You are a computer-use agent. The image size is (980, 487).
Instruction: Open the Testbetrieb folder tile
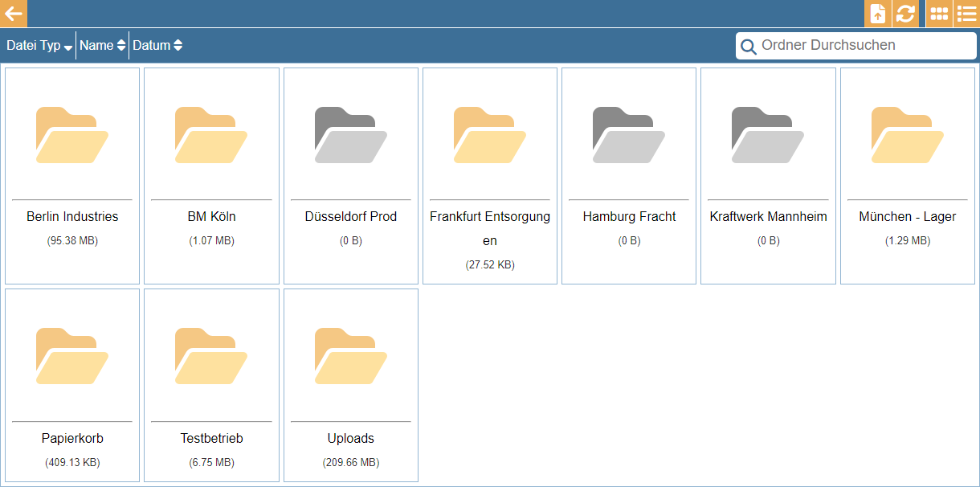(x=211, y=384)
